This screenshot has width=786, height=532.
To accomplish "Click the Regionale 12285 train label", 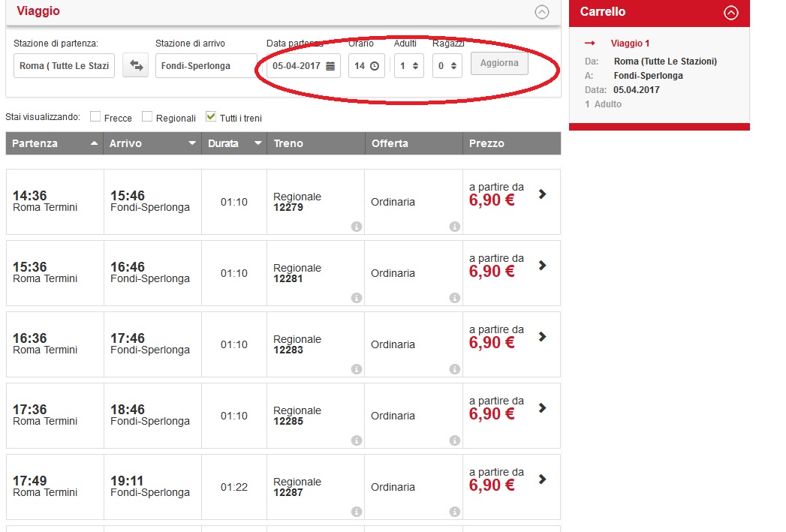I will coord(297,416).
